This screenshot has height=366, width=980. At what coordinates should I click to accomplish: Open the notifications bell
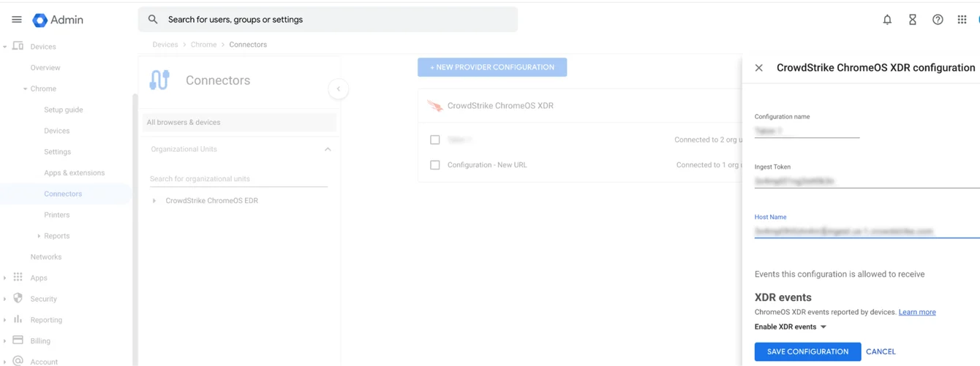(887, 20)
